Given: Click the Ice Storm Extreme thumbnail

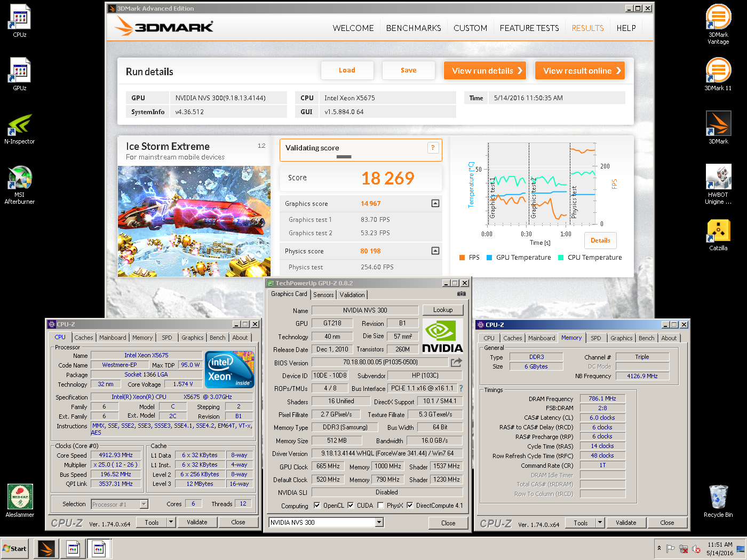Looking at the screenshot, I should [194, 221].
